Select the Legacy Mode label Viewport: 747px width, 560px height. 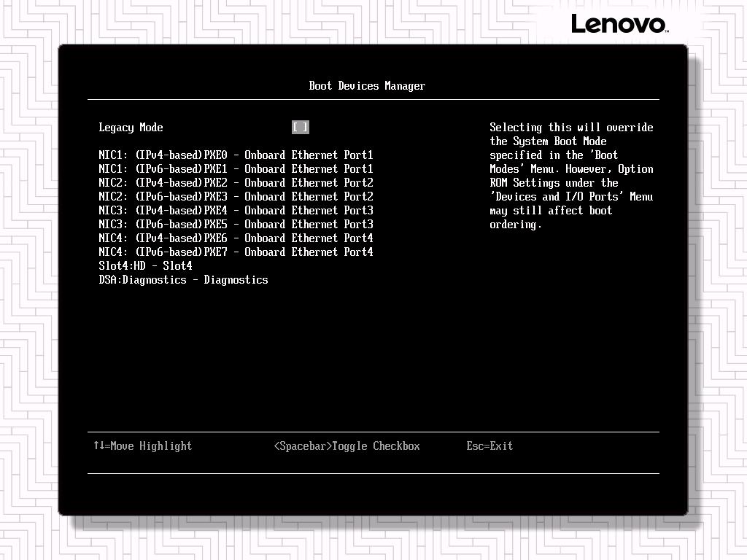pos(131,128)
